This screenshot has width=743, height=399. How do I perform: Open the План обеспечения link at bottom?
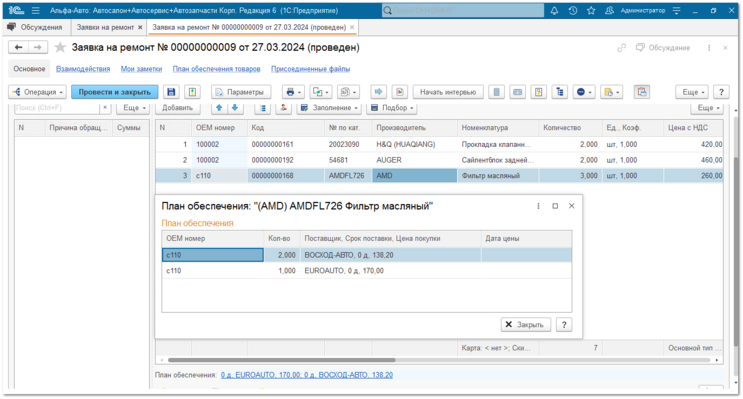[307, 375]
